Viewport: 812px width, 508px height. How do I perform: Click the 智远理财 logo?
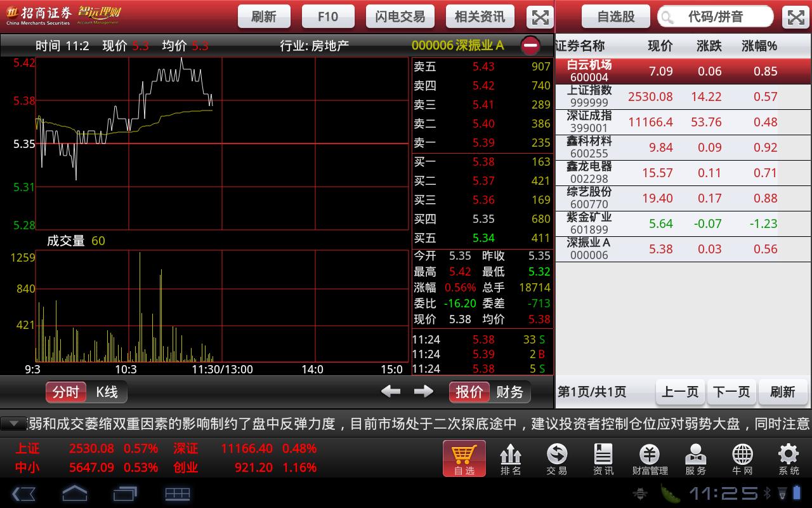(99, 14)
